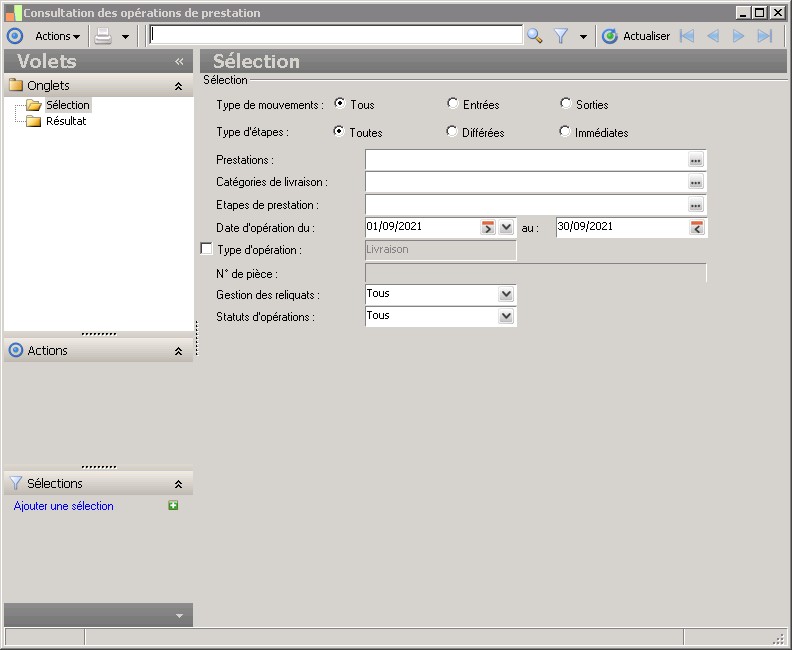Screen dimensions: 792x650
Task: Click the search text field in toolbar
Action: click(335, 36)
